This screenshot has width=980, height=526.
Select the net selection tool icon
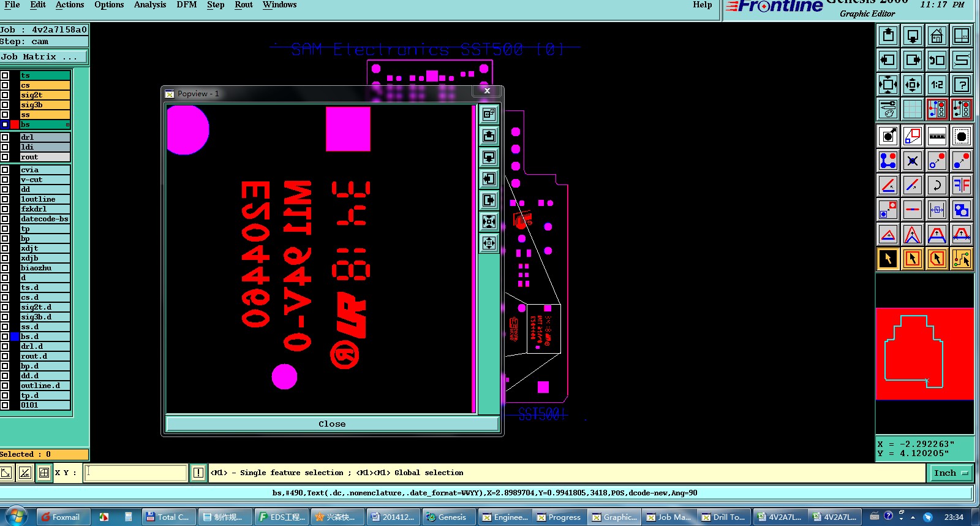[x=962, y=259]
